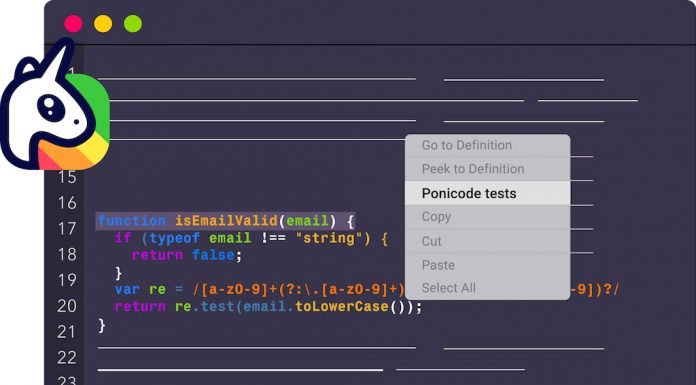Click line number 20 in gutter

tap(67, 306)
